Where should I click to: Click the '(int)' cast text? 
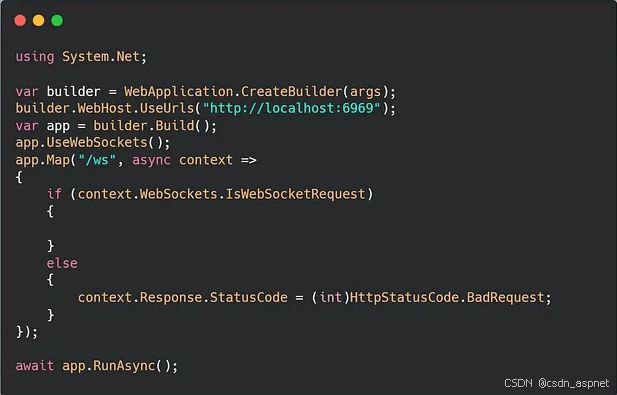331,297
